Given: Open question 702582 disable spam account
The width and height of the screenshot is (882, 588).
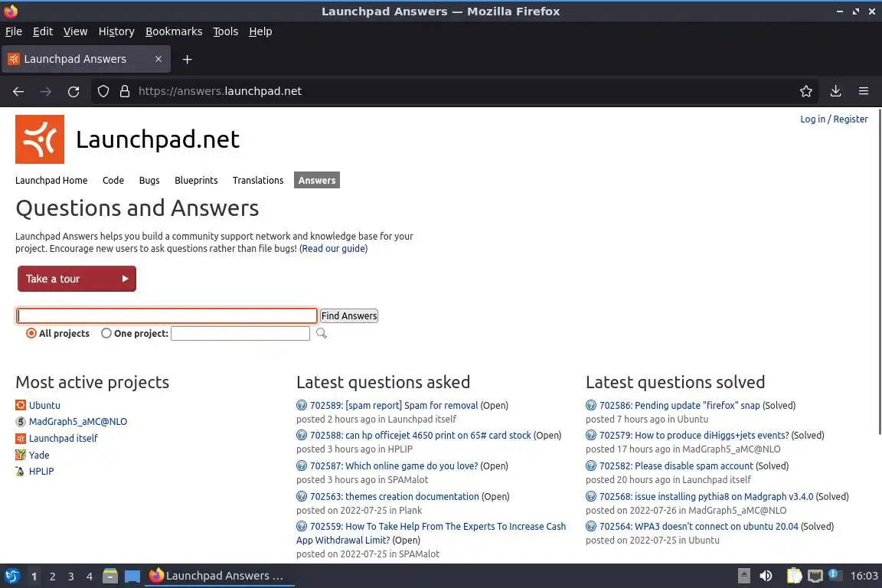Looking at the screenshot, I should click(x=676, y=466).
